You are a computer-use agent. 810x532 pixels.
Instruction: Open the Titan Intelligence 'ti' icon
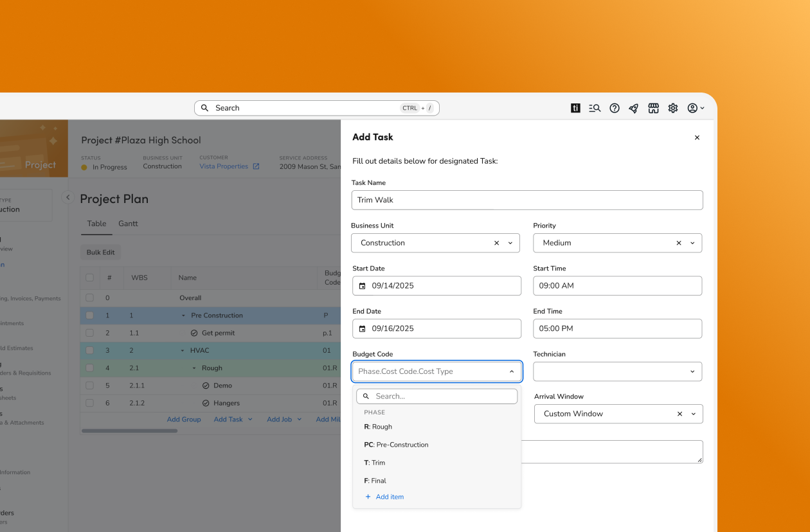click(575, 108)
